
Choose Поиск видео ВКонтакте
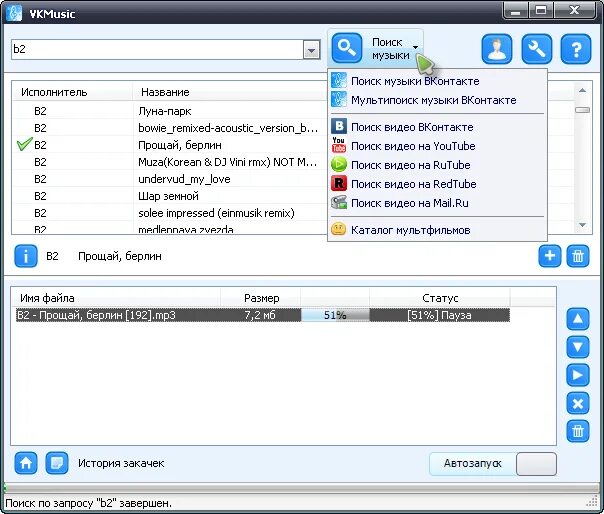click(x=437, y=127)
